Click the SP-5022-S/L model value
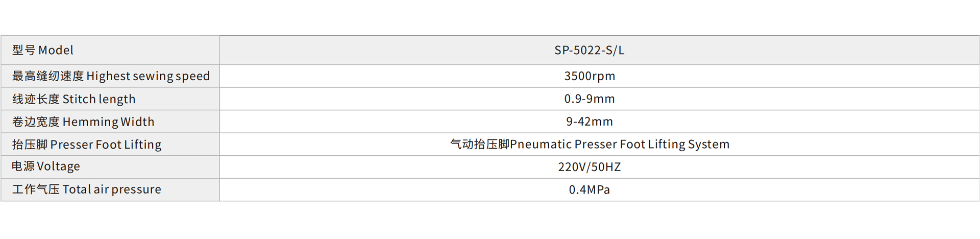980x239 pixels. tap(589, 51)
